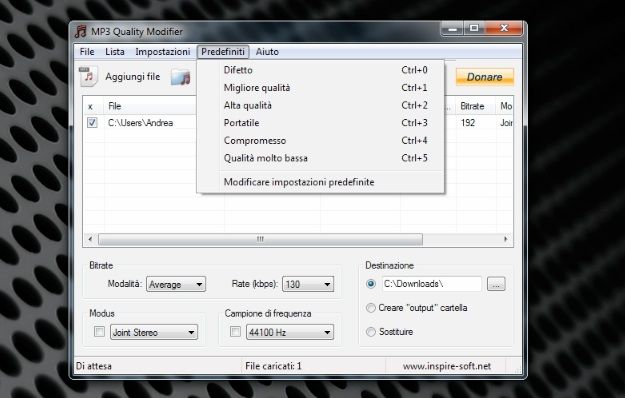Open the Rate (kbps) 130 dropdown
This screenshot has width=625, height=398.
point(308,284)
